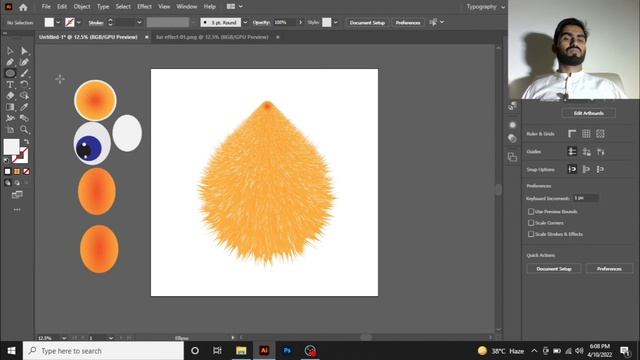Viewport: 640px width, 360px height.
Task: Open Task View on taskbar
Action: click(217, 351)
